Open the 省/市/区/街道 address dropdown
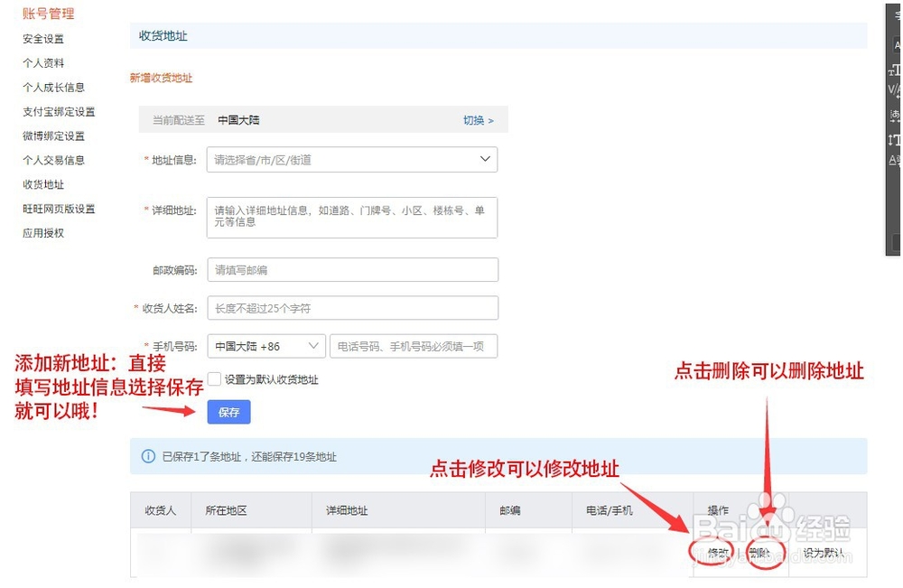This screenshot has width=903, height=588. 352,159
